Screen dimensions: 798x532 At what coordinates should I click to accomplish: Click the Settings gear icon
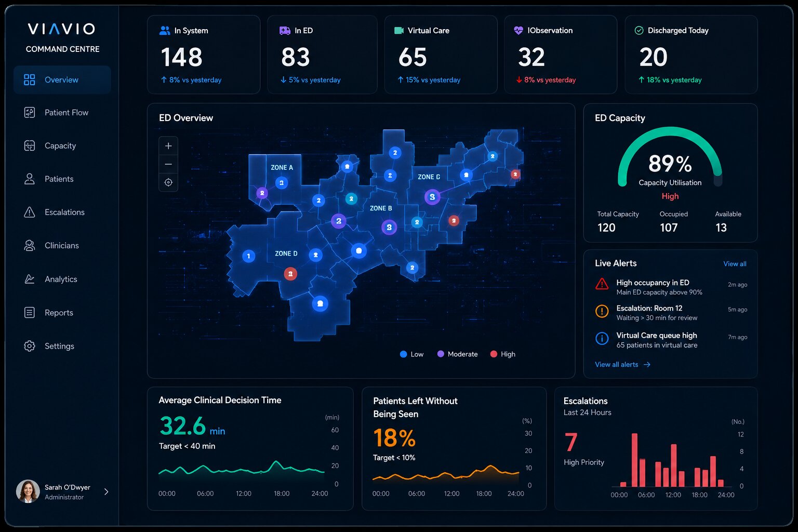[30, 346]
